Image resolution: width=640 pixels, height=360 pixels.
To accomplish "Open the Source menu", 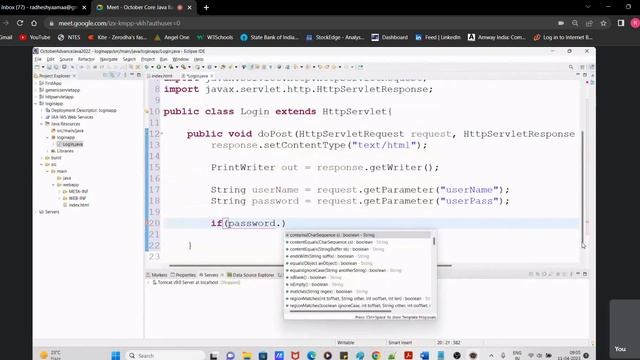I will [66, 59].
